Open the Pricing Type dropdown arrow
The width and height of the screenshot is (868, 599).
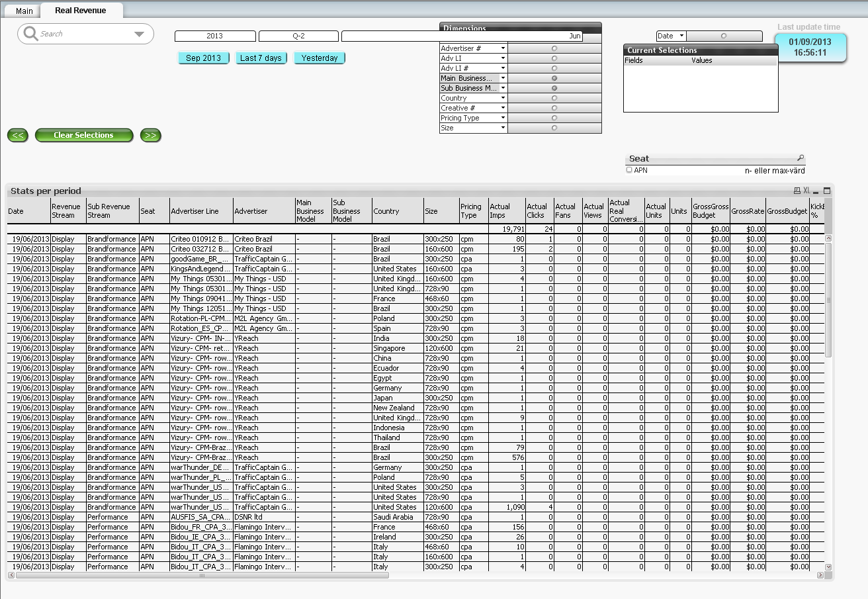tap(503, 118)
